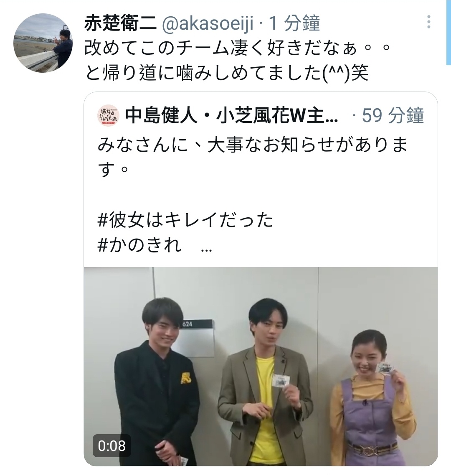This screenshot has width=451, height=476.
Task: Open the @akasoeiji handle
Action: click(208, 23)
